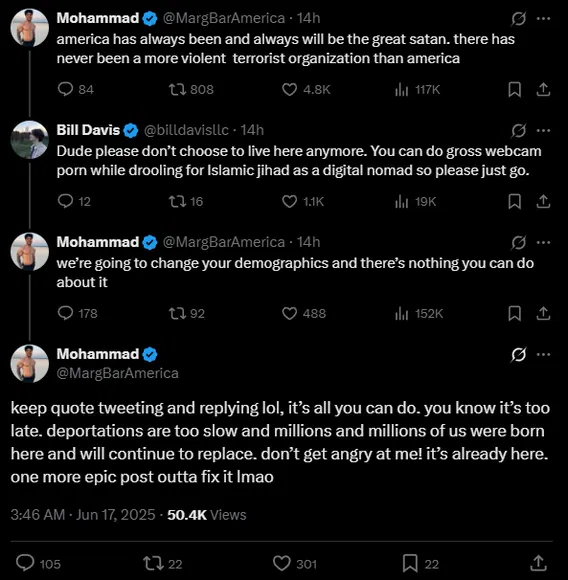
Task: Open more options menu on main tweet
Action: [543, 354]
